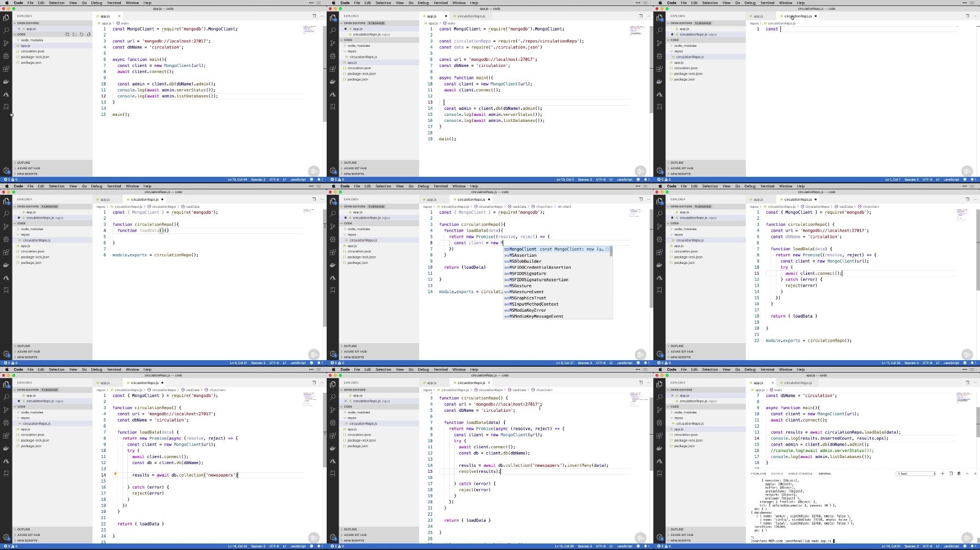980x550 pixels.
Task: Select MongoClient suggestion in autocomplete list
Action: (x=558, y=249)
